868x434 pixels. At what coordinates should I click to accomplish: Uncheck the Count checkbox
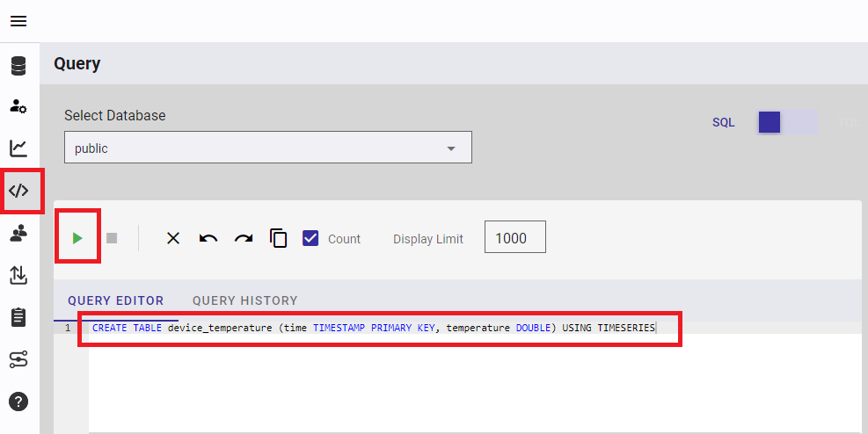click(310, 238)
